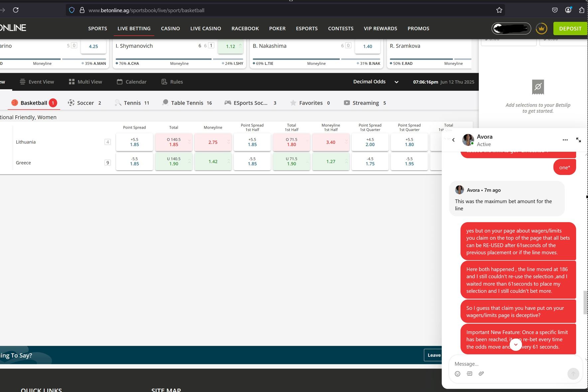The height and width of the screenshot is (392, 588).
Task: Open the RACEBOOK section
Action: point(245,29)
